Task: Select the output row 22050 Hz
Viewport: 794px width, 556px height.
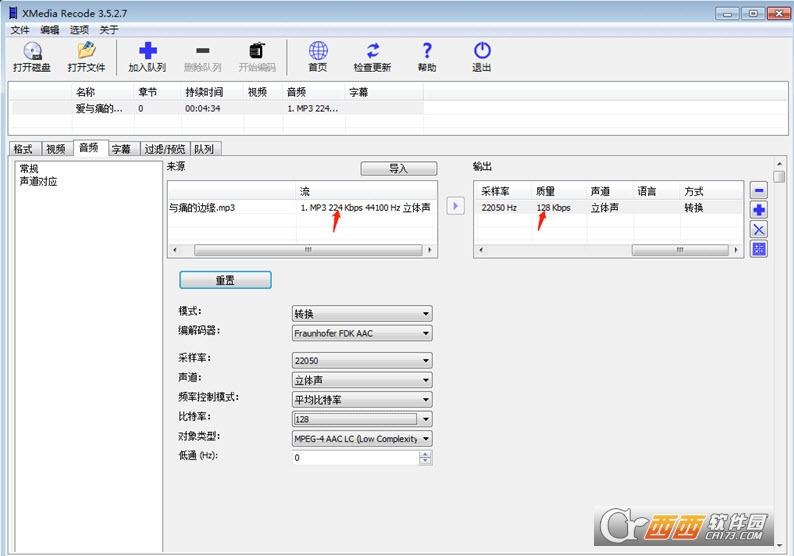Action: click(608, 208)
